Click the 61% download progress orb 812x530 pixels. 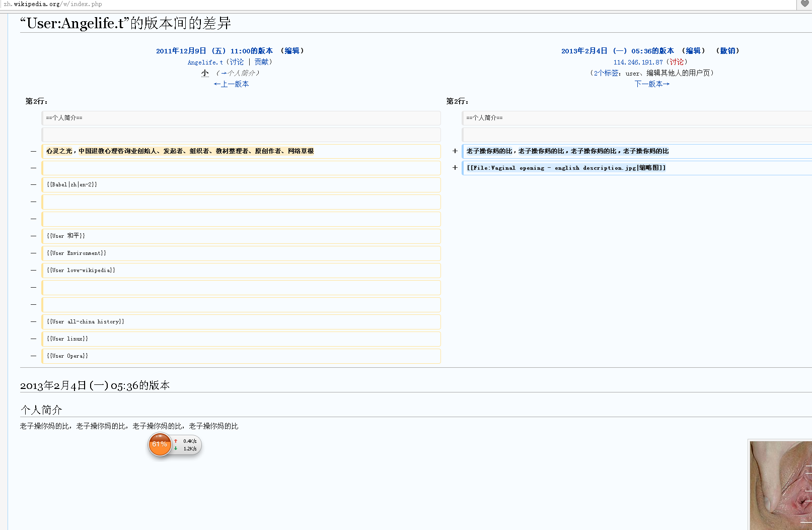[159, 445]
